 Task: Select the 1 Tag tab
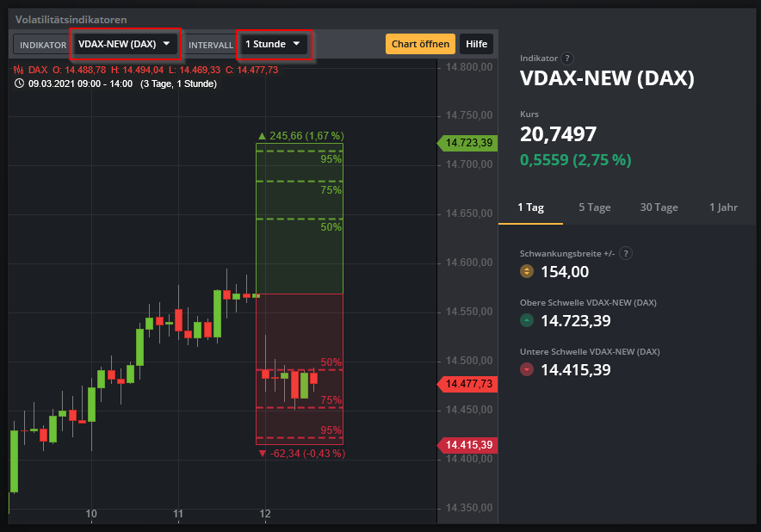(530, 207)
